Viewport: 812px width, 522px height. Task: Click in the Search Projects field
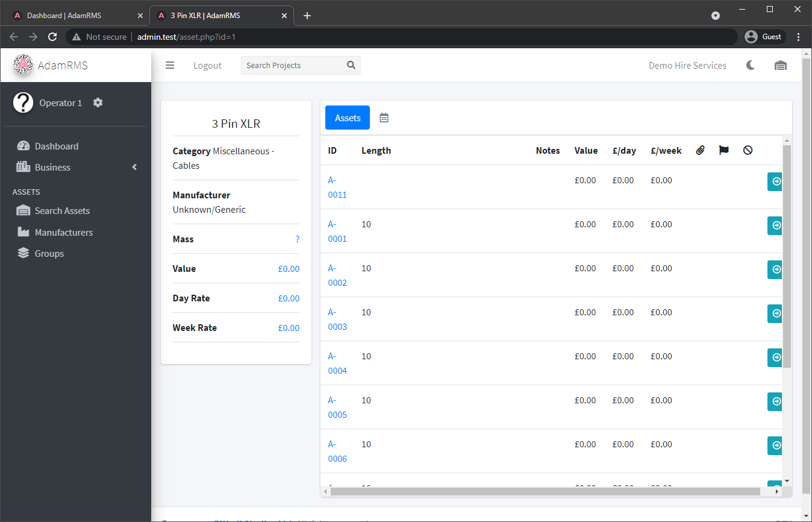point(292,65)
